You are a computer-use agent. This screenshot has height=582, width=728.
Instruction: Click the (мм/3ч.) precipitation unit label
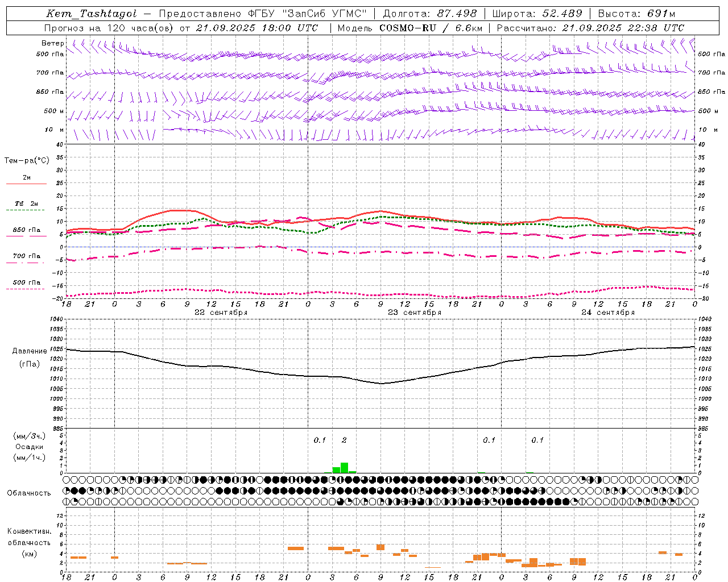(x=30, y=436)
